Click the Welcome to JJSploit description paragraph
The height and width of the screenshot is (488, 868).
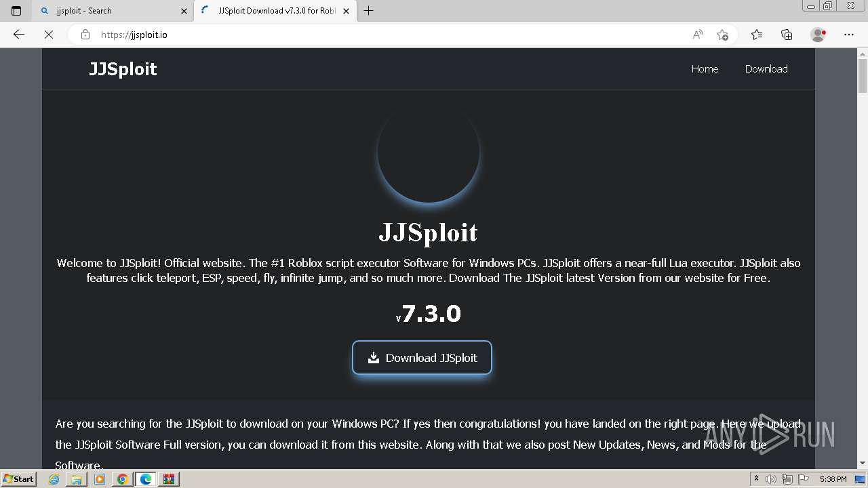(x=429, y=270)
